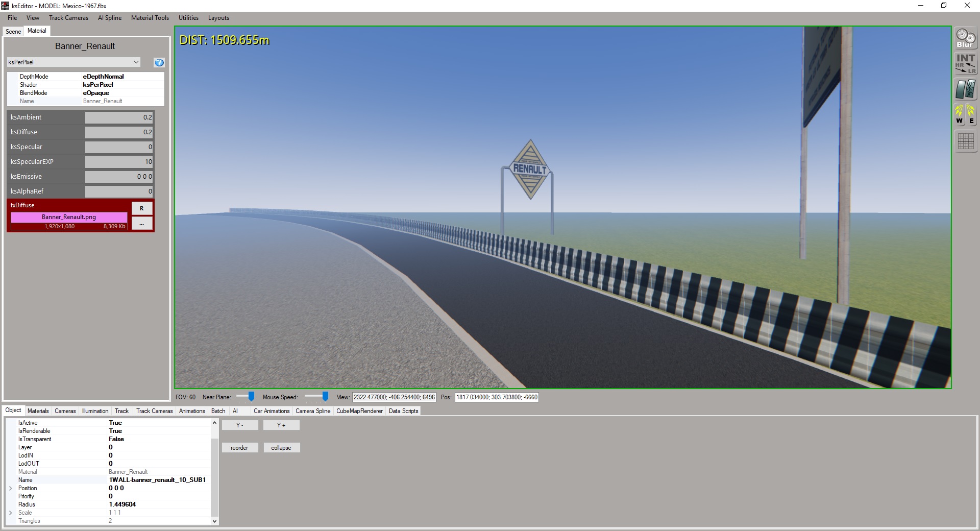Screen dimensions: 980x531
Task: Switch to the Scene tab
Action: (x=13, y=32)
